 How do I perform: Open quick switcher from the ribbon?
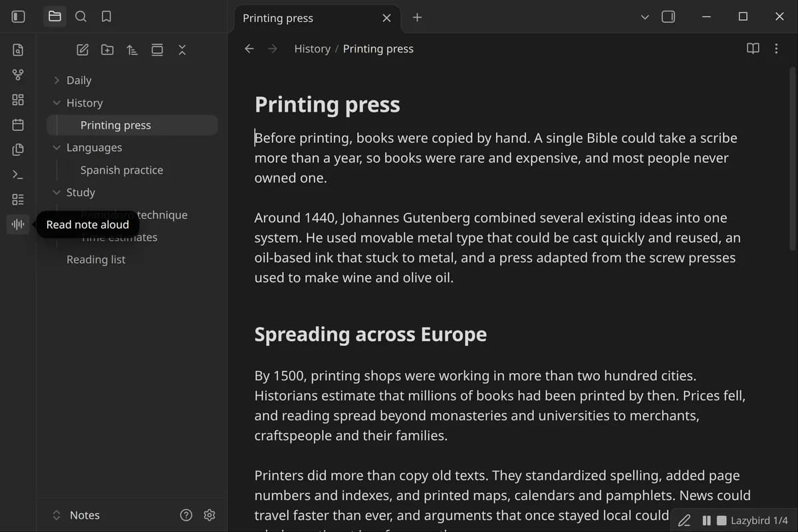[x=18, y=50]
